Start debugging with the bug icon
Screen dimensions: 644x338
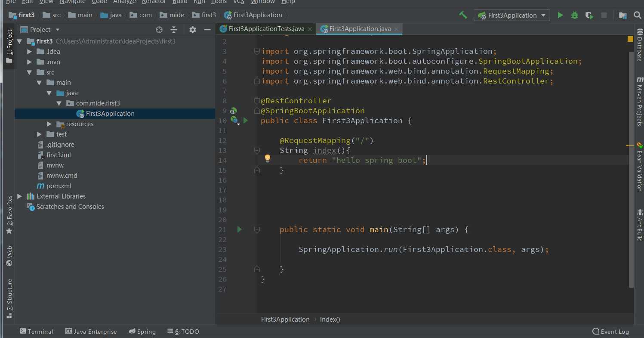tap(575, 15)
